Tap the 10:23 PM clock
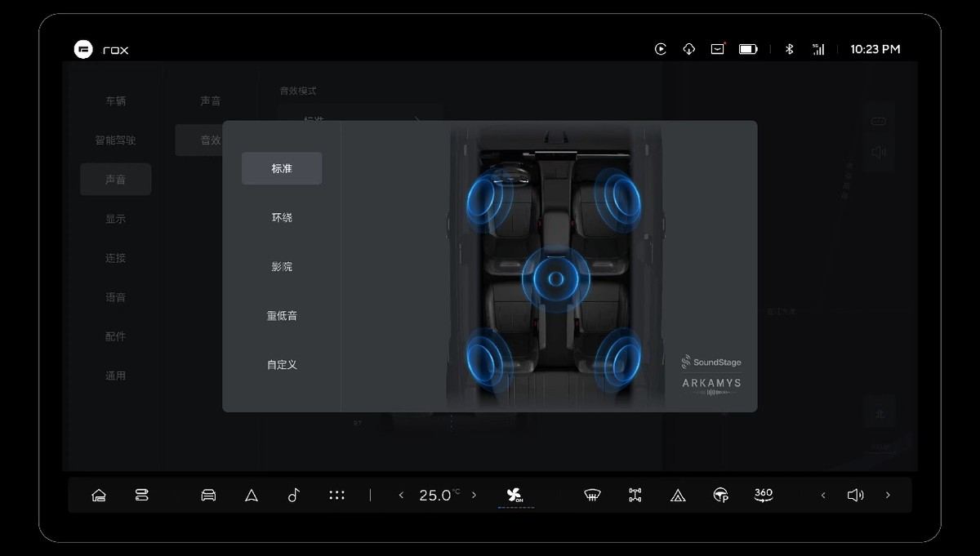Viewport: 980px width, 556px height. pyautogui.click(x=875, y=49)
